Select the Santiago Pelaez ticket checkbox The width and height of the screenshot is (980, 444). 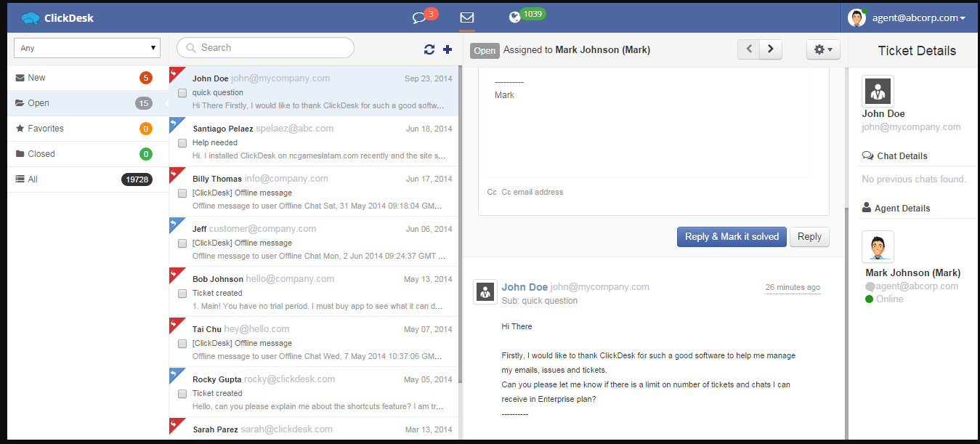pyautogui.click(x=182, y=143)
